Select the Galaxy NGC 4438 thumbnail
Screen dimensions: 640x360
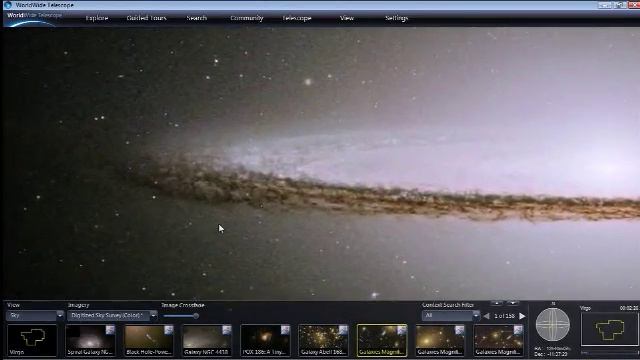[207, 340]
